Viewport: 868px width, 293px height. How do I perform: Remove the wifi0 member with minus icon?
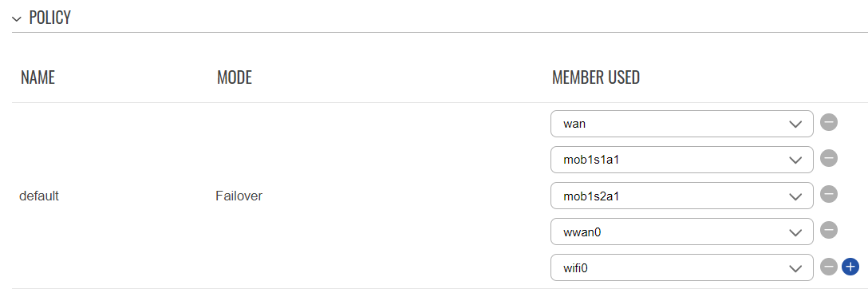tap(829, 267)
